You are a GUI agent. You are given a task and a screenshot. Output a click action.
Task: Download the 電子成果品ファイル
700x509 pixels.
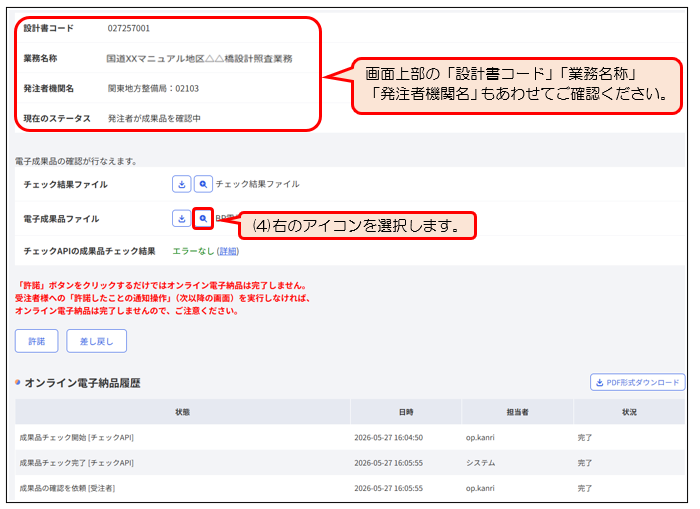click(182, 218)
